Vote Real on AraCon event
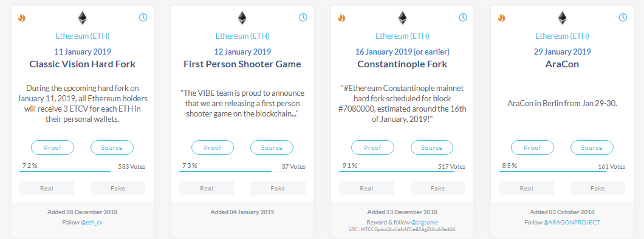 (527, 188)
